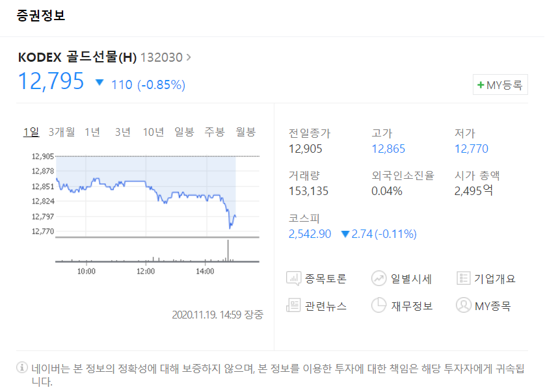545x392 pixels.
Task: Click the stock code 132030
Action: (x=161, y=57)
